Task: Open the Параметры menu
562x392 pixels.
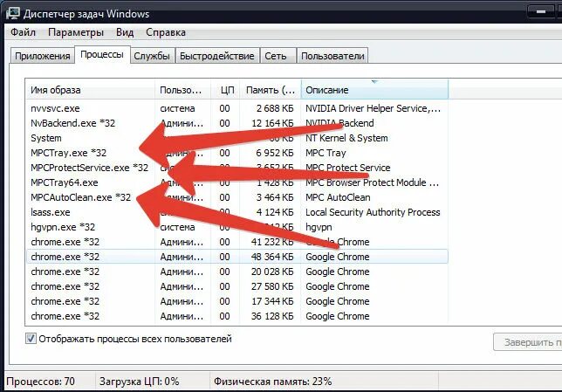Action: click(76, 32)
